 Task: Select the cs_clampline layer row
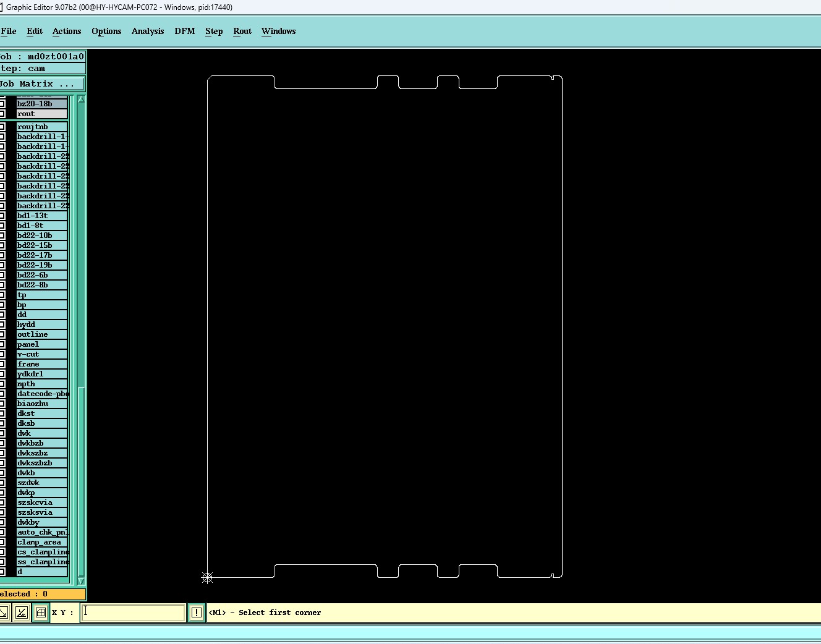click(x=42, y=552)
